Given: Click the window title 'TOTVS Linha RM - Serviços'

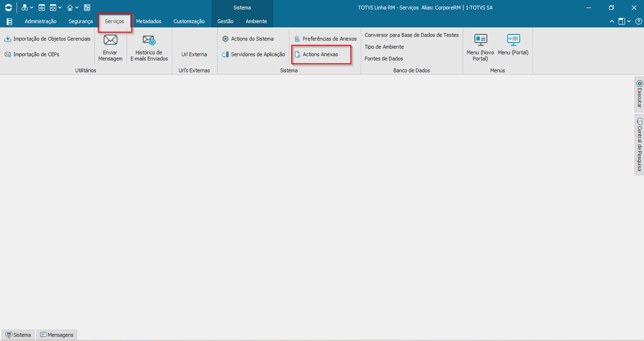Looking at the screenshot, I should [388, 8].
